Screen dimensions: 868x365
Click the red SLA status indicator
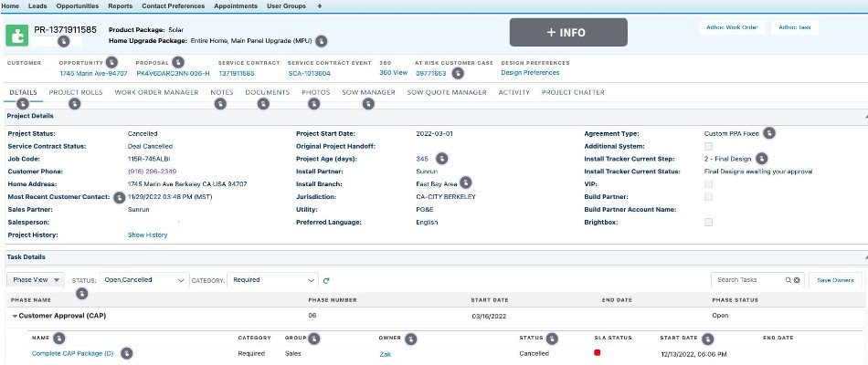point(597,352)
